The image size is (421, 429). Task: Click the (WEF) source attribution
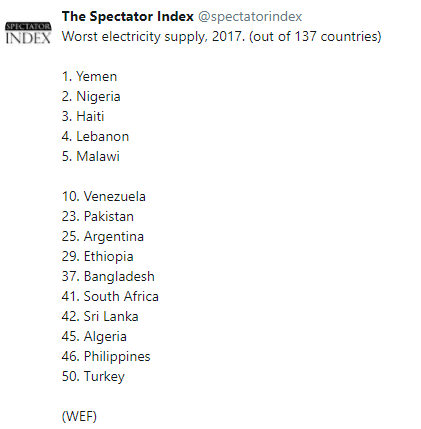79,417
